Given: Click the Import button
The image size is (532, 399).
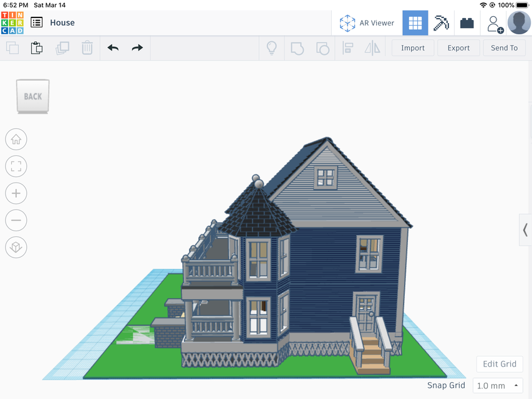Looking at the screenshot, I should click(x=412, y=47).
